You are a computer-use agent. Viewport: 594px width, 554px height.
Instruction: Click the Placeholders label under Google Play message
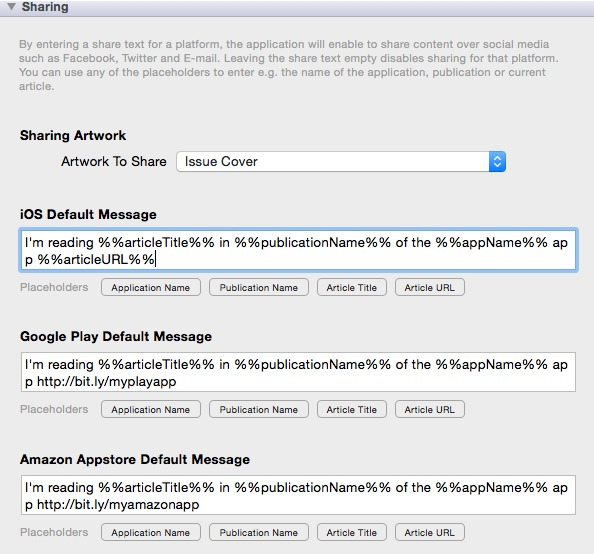tap(54, 409)
